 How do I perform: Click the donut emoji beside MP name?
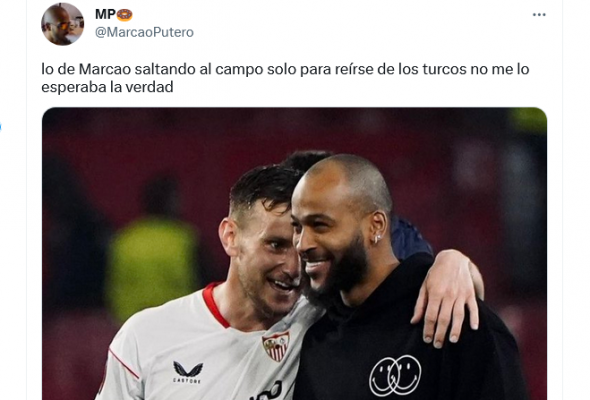pyautogui.click(x=125, y=15)
